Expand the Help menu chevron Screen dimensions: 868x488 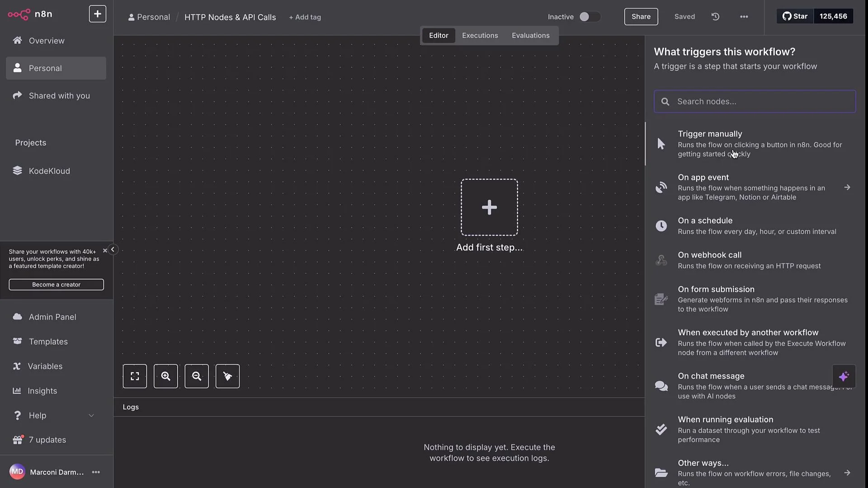[x=91, y=415]
